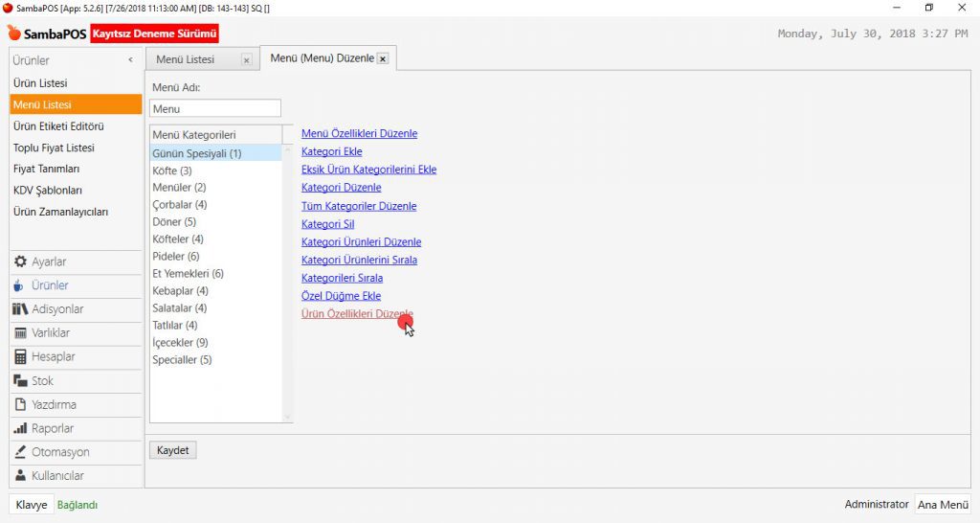Screen dimensions: 980x523
Task: Open Adisyonlar section via its icon
Action: 20,309
